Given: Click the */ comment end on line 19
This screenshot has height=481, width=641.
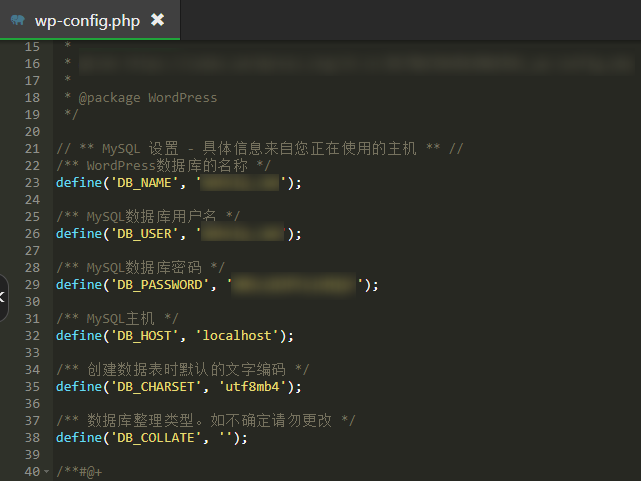Looking at the screenshot, I should click(x=71, y=115).
